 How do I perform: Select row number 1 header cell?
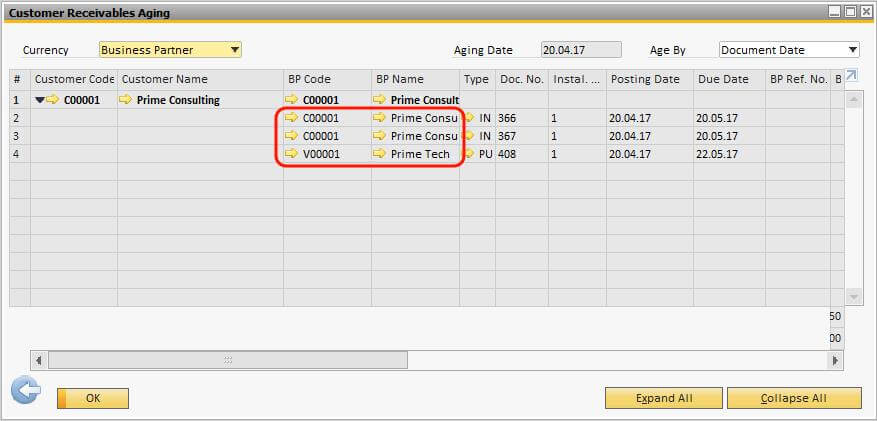tap(20, 100)
